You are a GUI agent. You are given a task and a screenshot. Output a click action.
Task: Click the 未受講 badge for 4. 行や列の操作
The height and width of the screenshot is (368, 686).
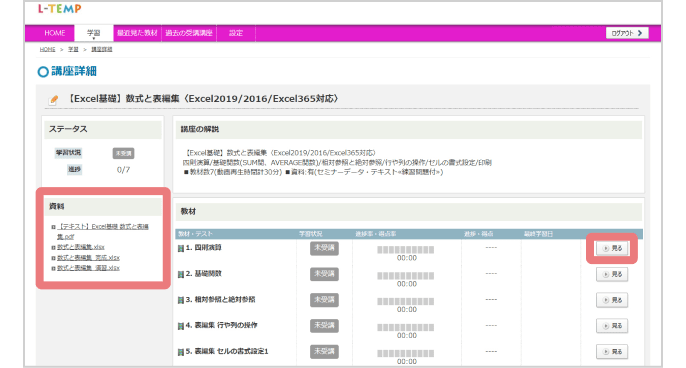(x=324, y=326)
